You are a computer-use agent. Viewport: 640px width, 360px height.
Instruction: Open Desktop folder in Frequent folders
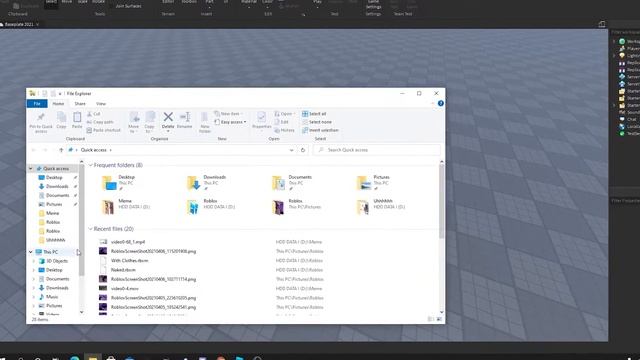[x=119, y=182]
